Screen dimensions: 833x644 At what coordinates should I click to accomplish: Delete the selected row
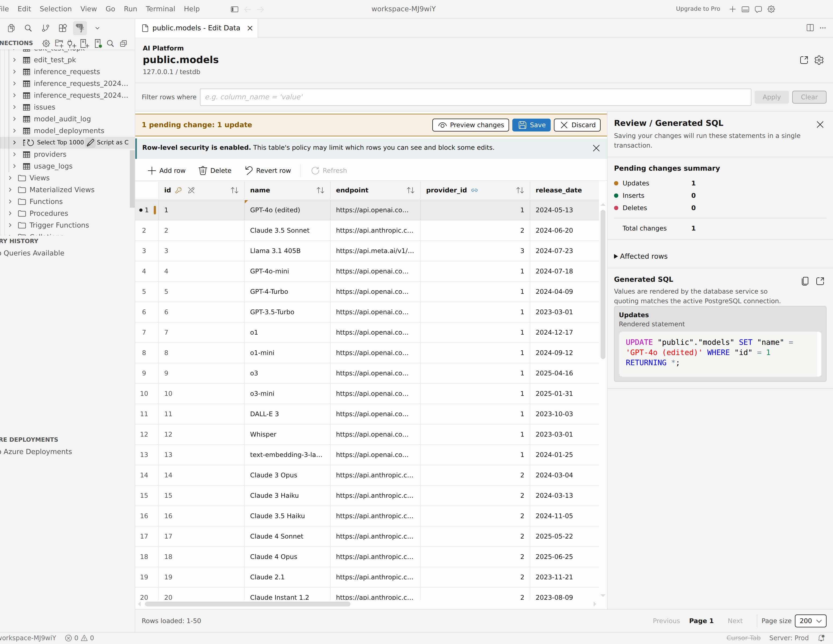point(215,170)
